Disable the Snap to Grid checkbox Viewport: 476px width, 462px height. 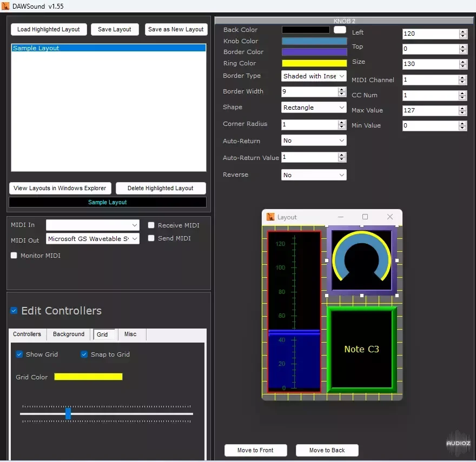84,354
